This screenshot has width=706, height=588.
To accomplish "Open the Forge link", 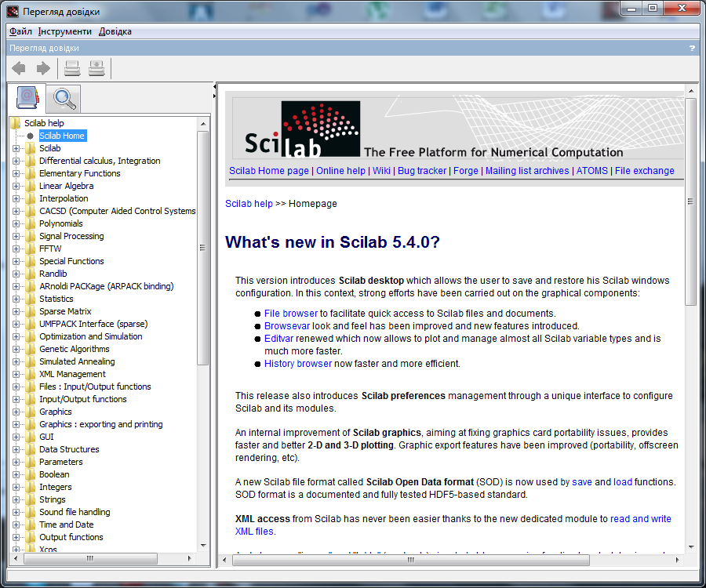I will 465,171.
